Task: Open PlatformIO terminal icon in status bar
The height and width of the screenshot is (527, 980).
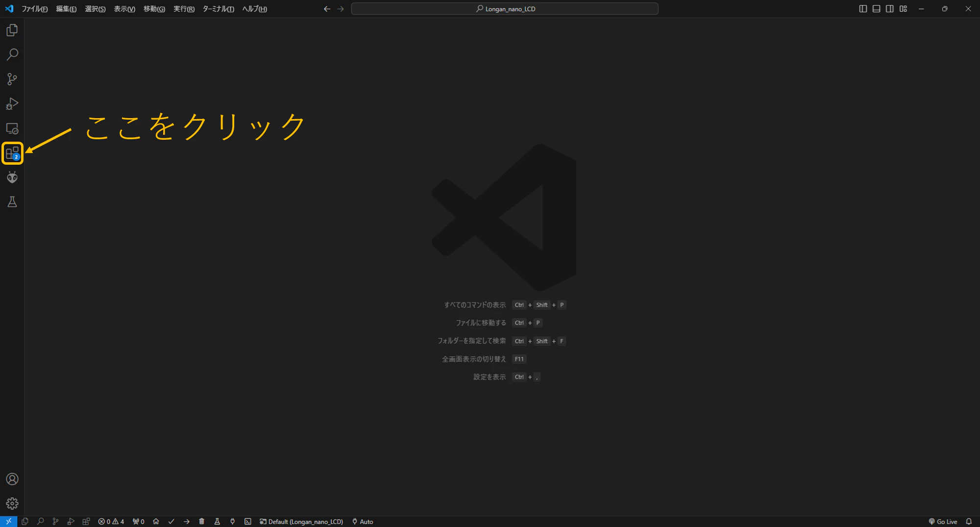Action: (248, 522)
